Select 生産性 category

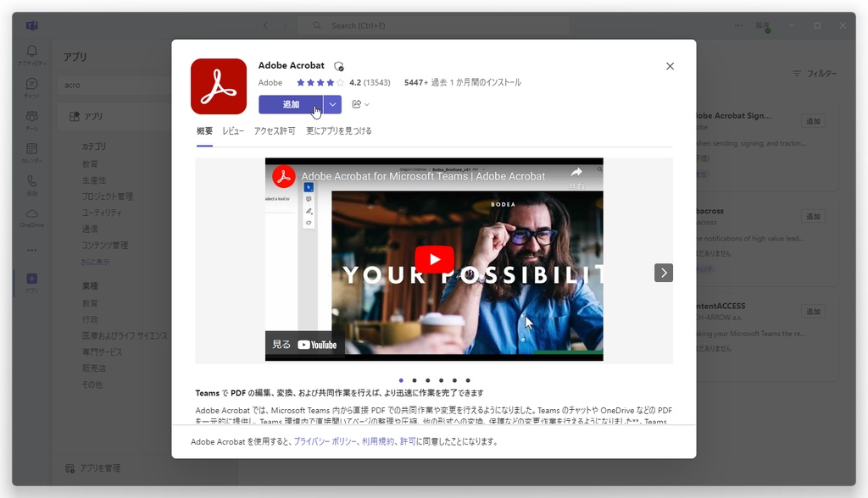pos(94,180)
